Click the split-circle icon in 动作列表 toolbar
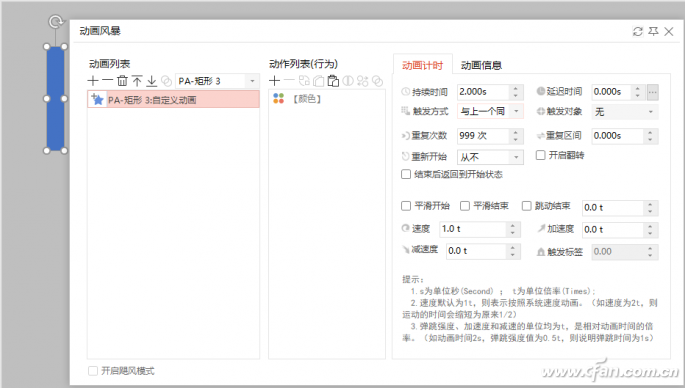The image size is (685, 388). coord(348,81)
